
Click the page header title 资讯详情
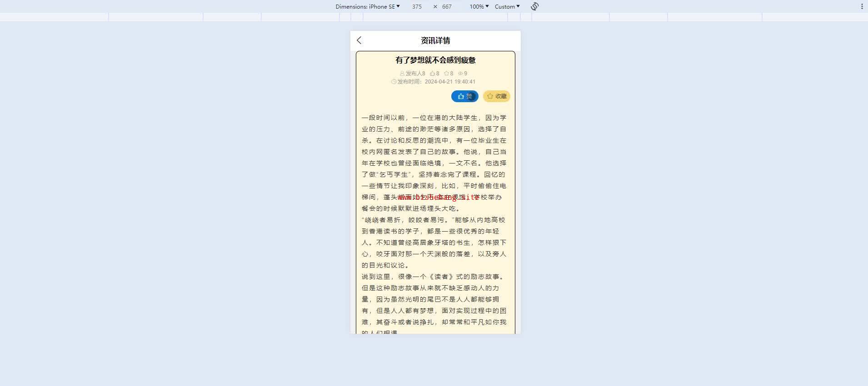(435, 40)
